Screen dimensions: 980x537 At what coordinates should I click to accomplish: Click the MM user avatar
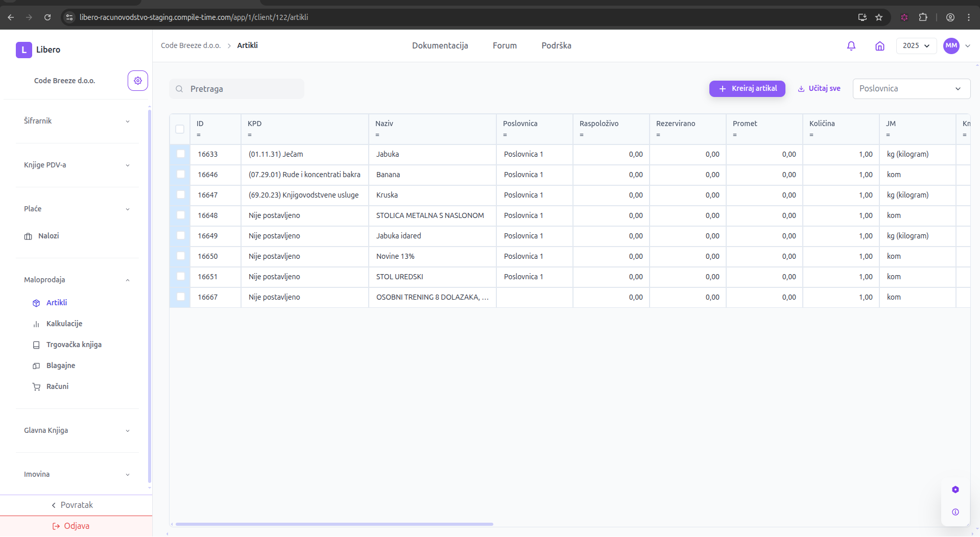(x=951, y=46)
